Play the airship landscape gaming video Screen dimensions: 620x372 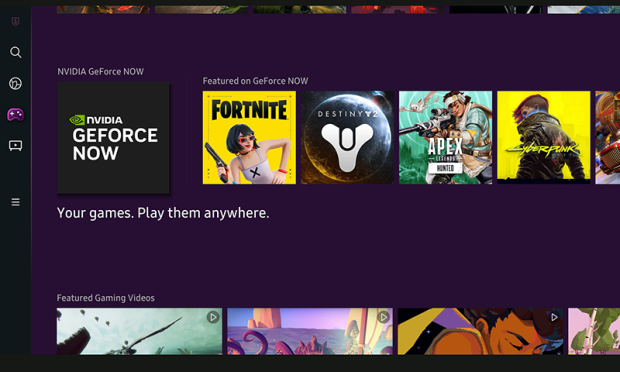coord(140,331)
